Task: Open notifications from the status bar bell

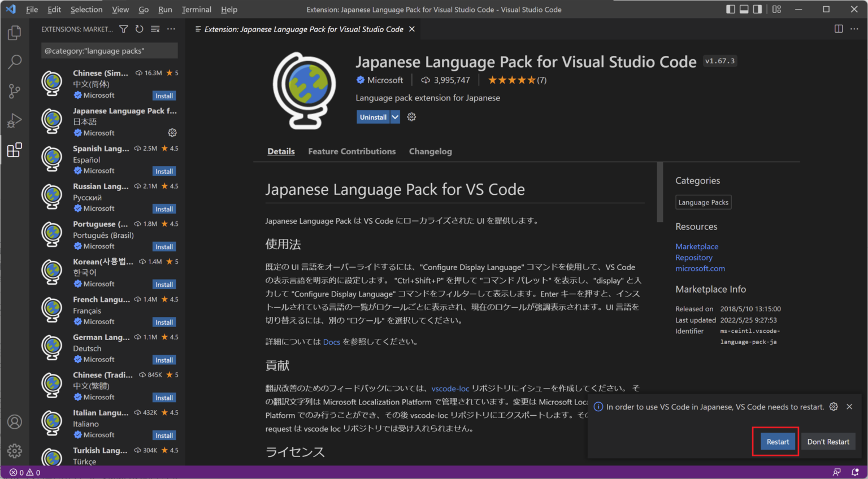Action: (x=855, y=472)
